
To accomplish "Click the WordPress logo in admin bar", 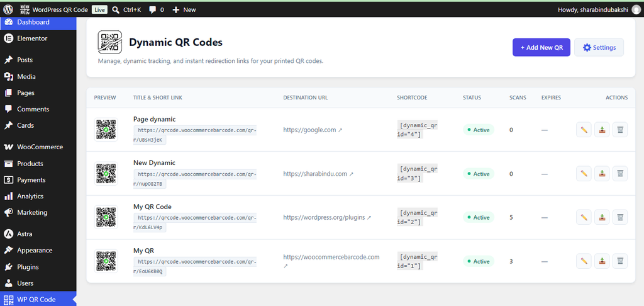I will point(8,9).
